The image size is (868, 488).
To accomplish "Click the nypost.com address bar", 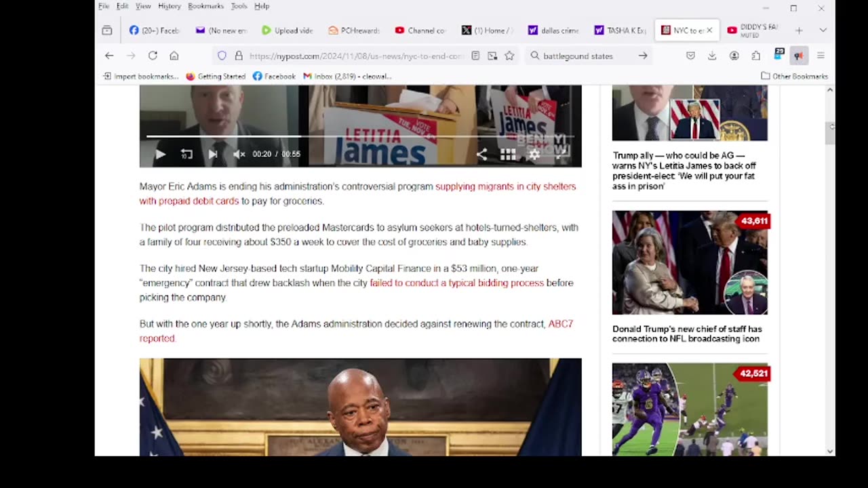I will point(356,56).
